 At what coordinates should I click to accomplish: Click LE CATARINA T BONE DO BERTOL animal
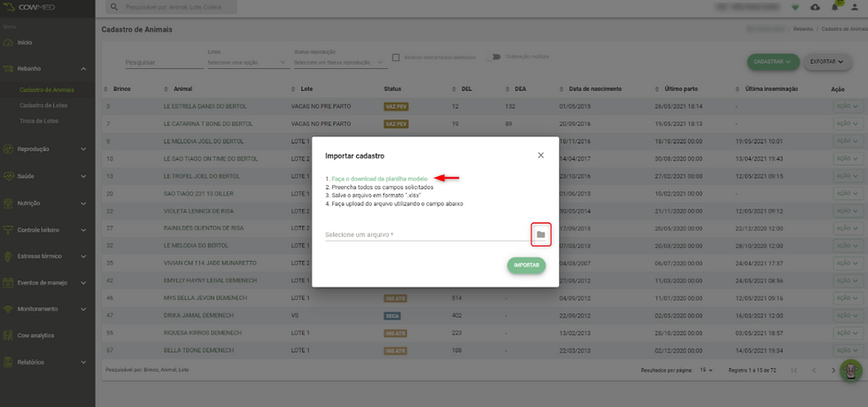click(209, 124)
